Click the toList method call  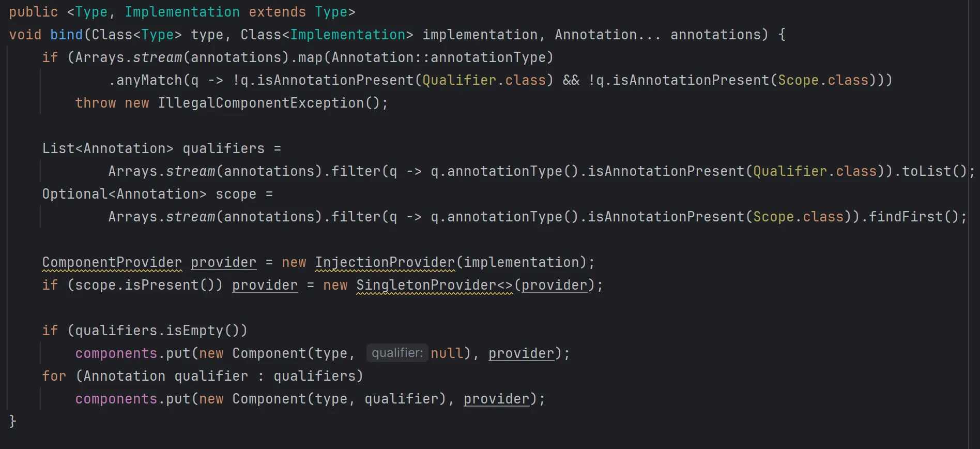926,171
